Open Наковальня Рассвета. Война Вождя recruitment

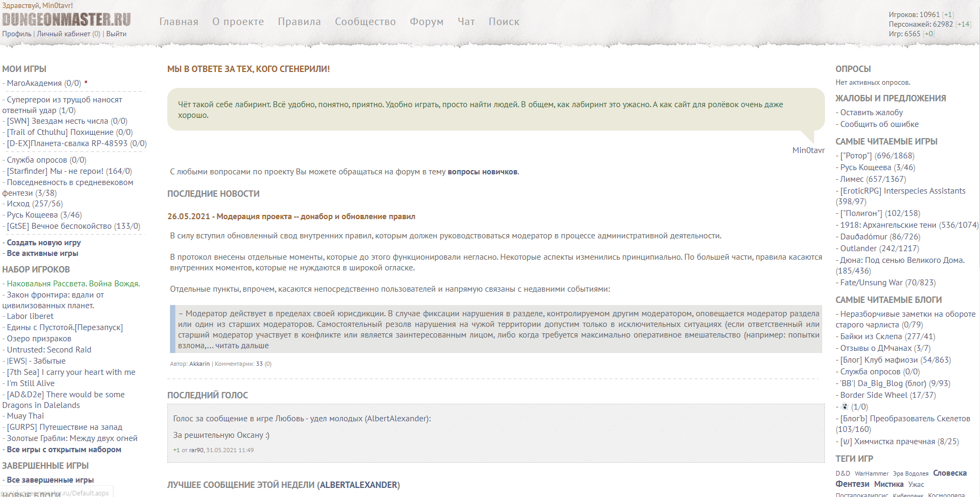tap(73, 284)
